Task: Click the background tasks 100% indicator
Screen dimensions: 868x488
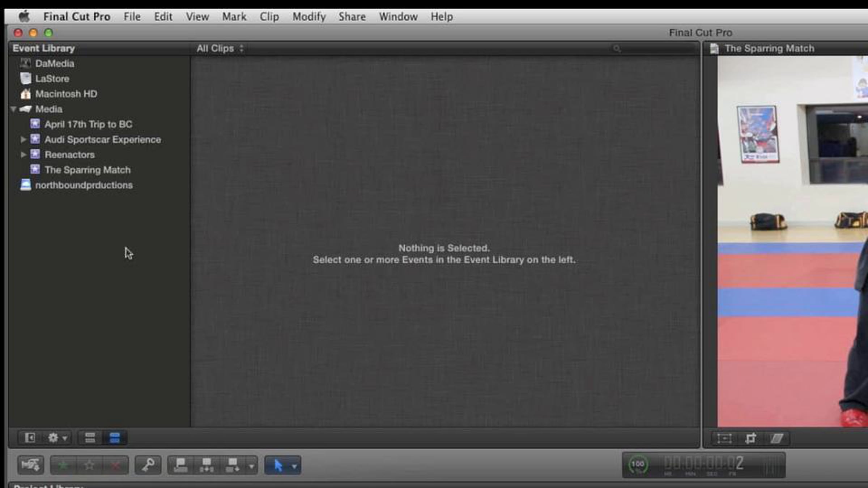Action: [x=638, y=465]
